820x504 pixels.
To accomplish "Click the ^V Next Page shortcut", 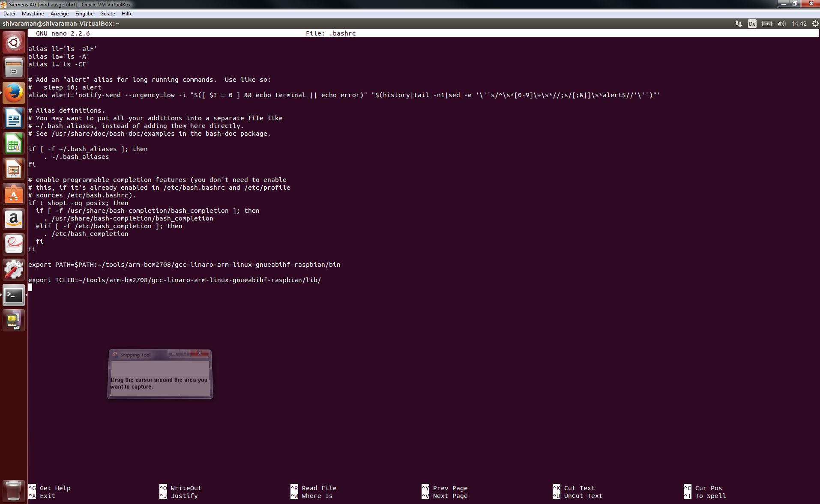I will (445, 496).
